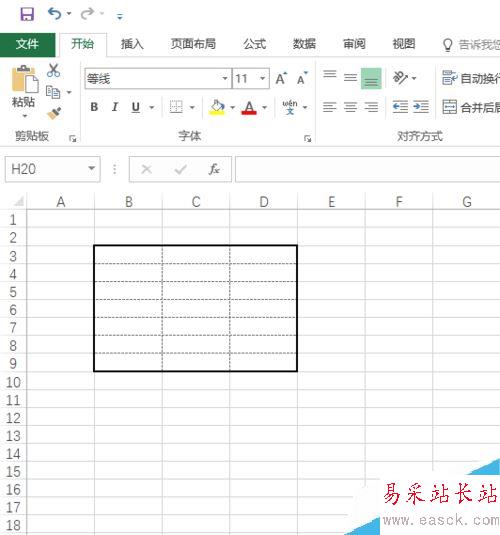Screen dimensions: 500x535
Task: Click the 粘贴 paste clipboard icon
Action: pyautogui.click(x=25, y=79)
